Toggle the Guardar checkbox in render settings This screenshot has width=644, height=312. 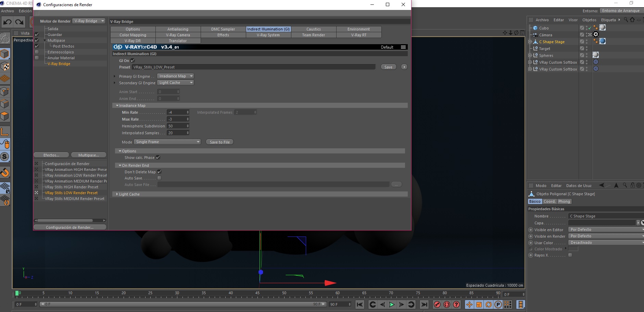37,35
